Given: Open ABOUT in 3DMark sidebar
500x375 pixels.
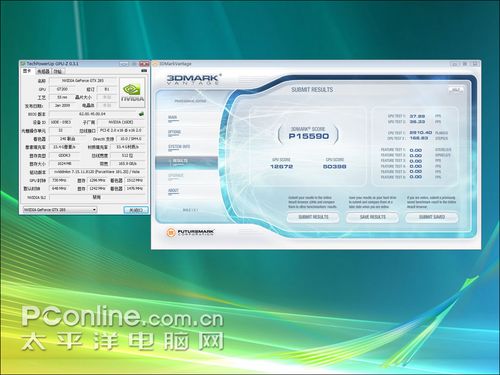Looking at the screenshot, I should click(173, 190).
